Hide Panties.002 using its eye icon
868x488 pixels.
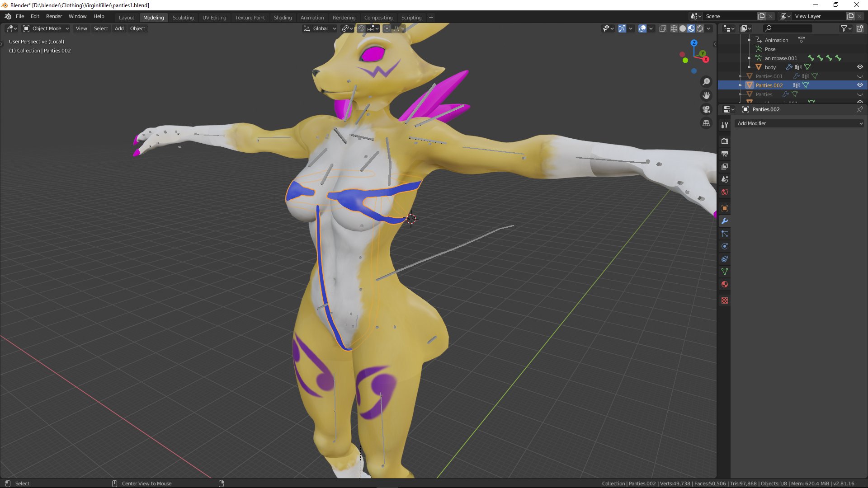click(x=860, y=85)
